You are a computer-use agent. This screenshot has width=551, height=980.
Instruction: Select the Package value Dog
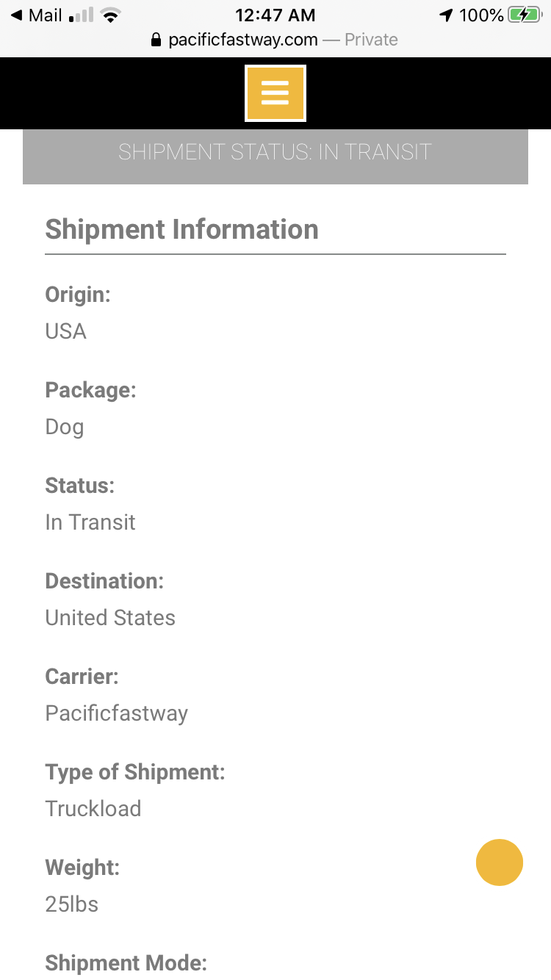click(x=65, y=428)
